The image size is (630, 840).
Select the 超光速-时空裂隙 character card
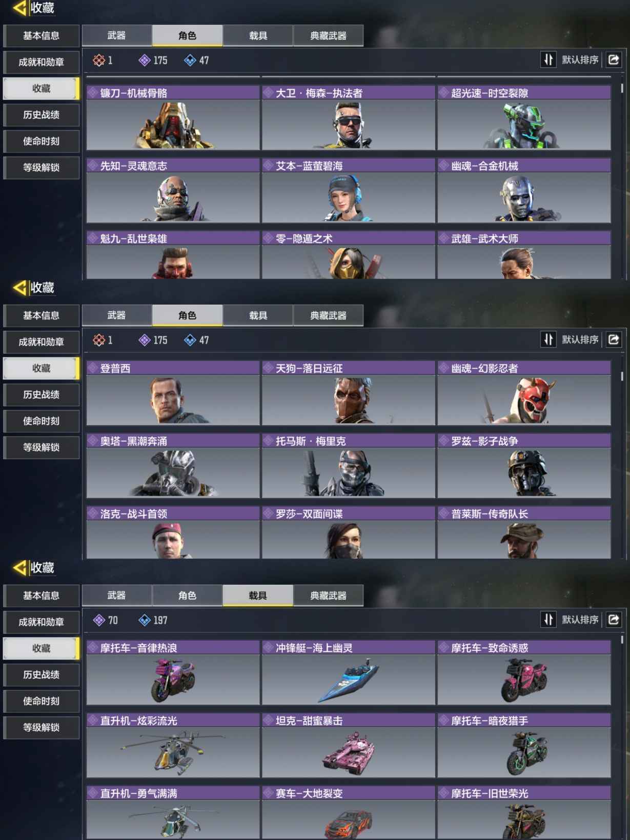[524, 118]
